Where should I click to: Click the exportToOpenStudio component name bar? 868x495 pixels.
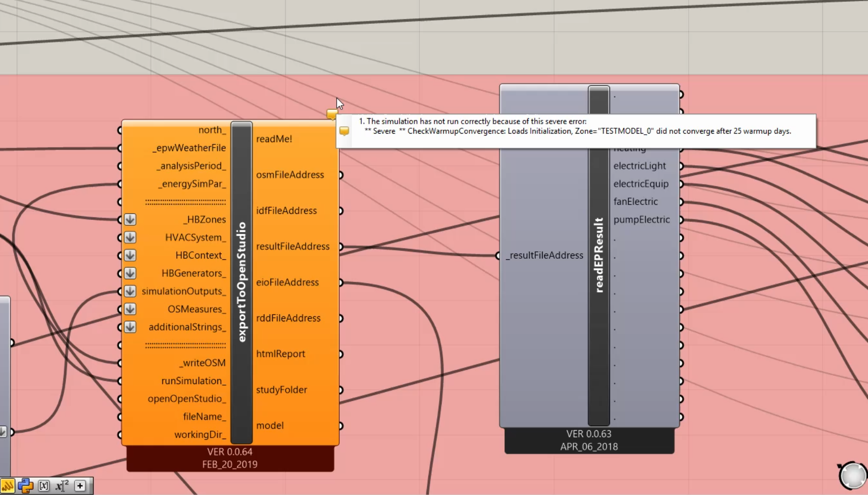(x=242, y=282)
